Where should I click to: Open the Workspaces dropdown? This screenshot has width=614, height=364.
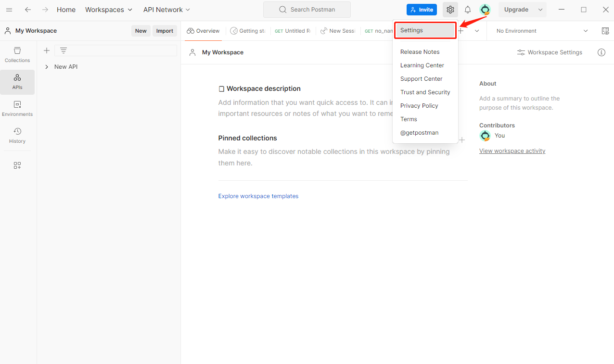[108, 10]
